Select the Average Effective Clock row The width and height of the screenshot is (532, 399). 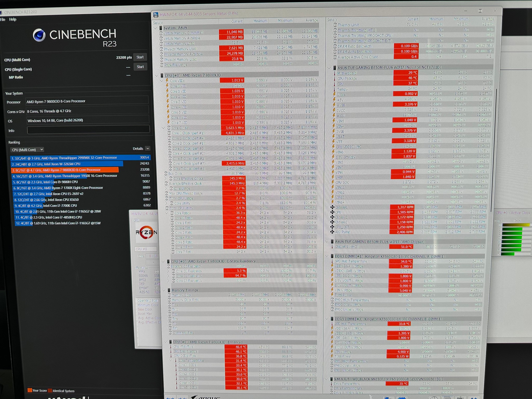click(241, 183)
